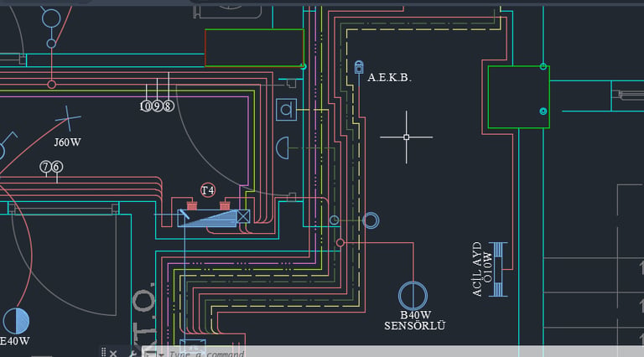Select the B40W SENSÖRLÜ text label
This screenshot has height=357, width=644.
coord(415,320)
